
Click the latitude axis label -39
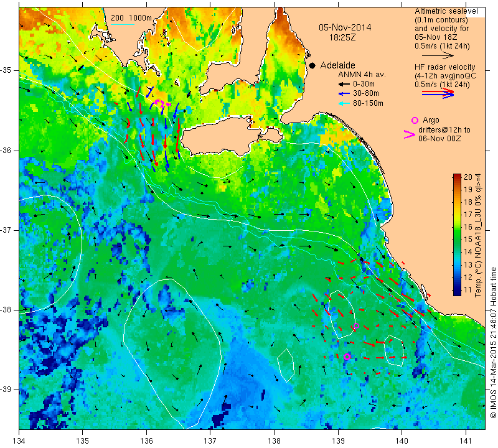click(x=7, y=390)
